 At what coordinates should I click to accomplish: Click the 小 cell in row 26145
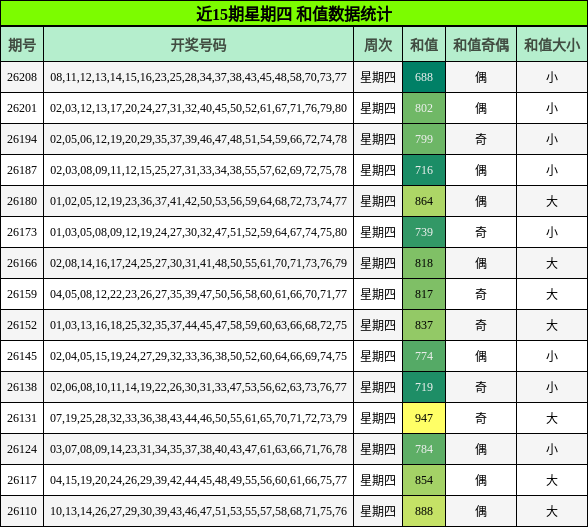tap(552, 356)
